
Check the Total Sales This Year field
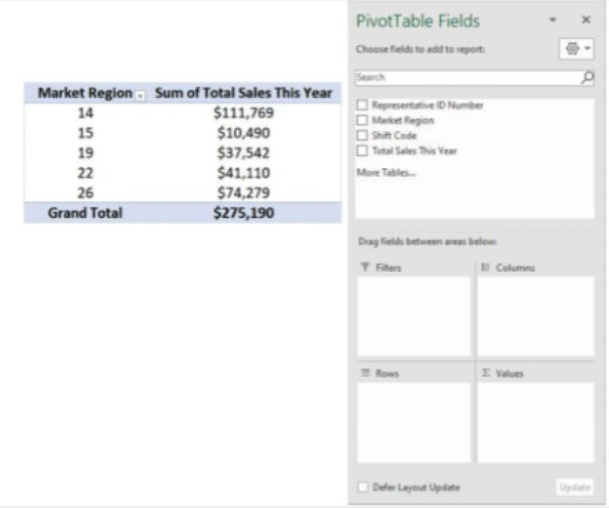(362, 151)
